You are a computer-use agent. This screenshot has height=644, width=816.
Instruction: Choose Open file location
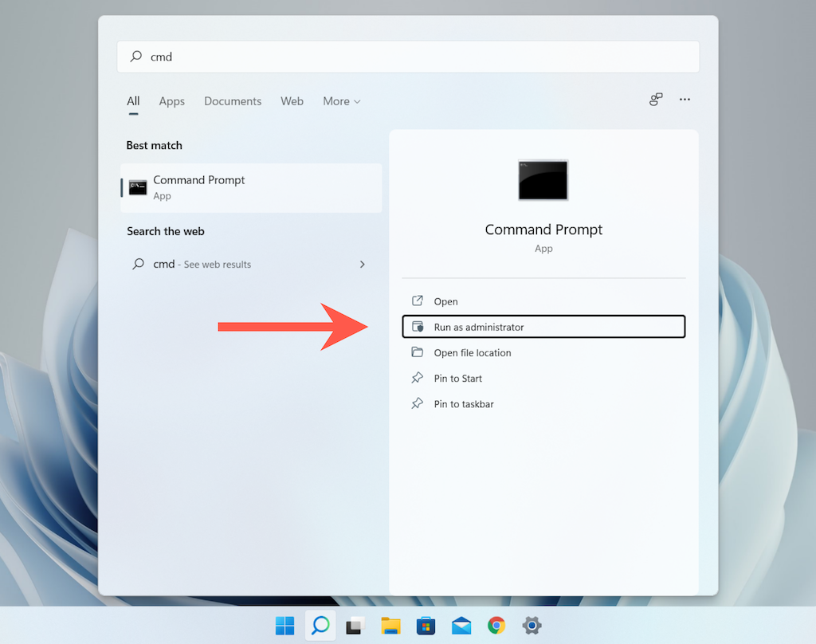point(543,352)
